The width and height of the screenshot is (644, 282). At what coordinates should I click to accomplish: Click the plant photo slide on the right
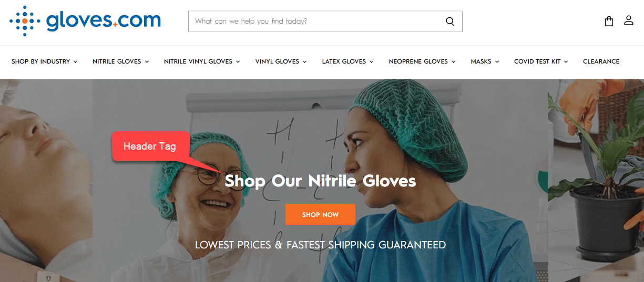(596, 180)
